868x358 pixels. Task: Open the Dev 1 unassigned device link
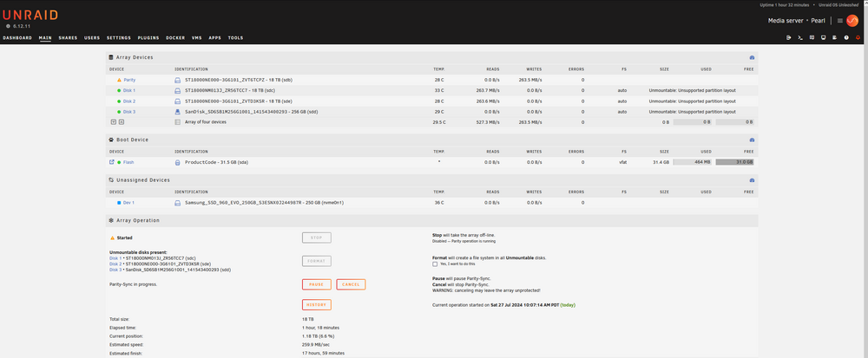coord(128,203)
